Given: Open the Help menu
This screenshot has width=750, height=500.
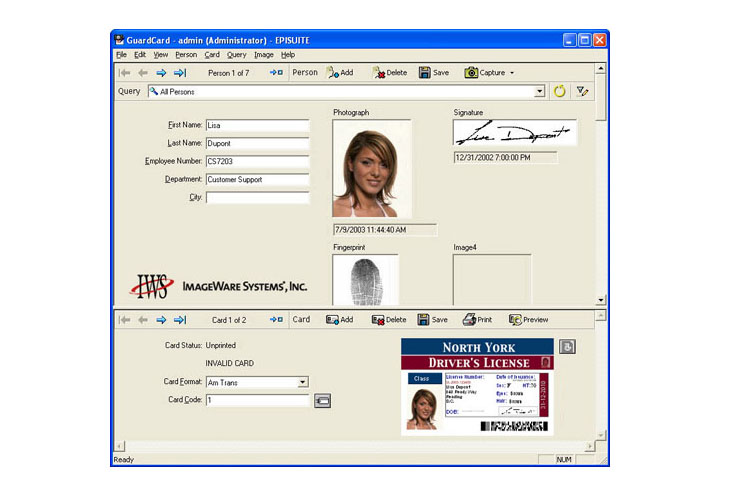Looking at the screenshot, I should coord(287,55).
